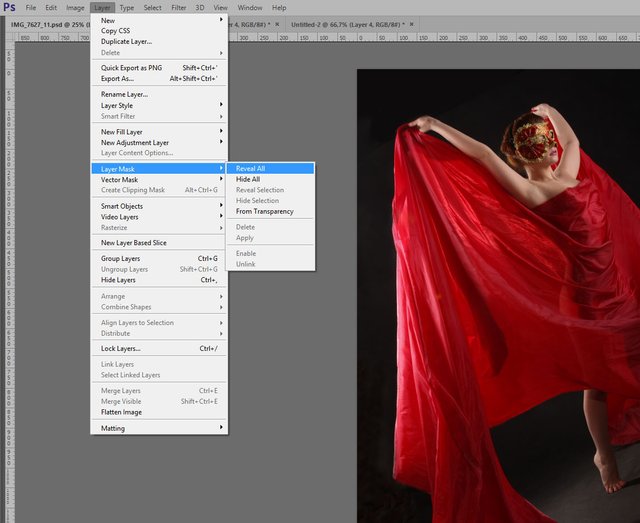Click the Photoshop Ps logo icon
This screenshot has width=640, height=523.
pos(9,7)
